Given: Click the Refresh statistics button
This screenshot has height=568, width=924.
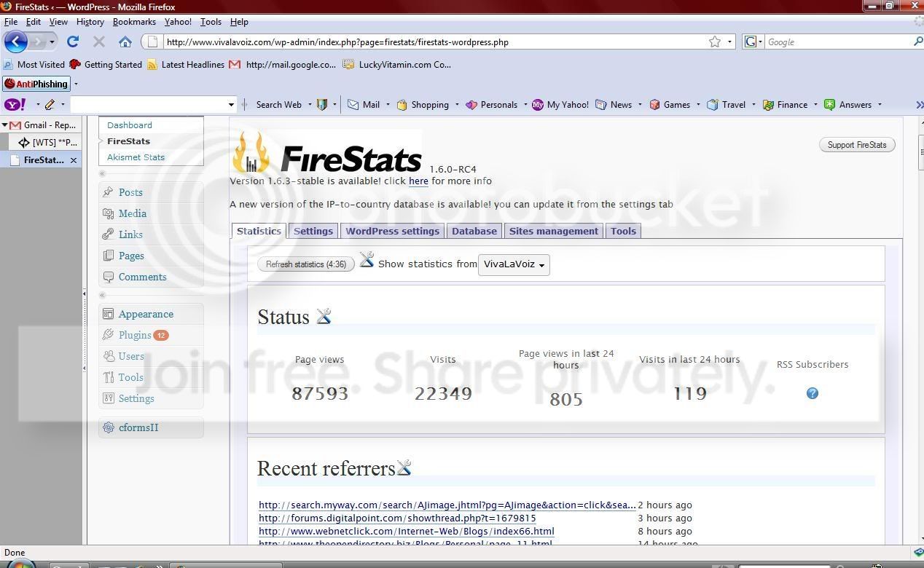Looking at the screenshot, I should [x=306, y=264].
